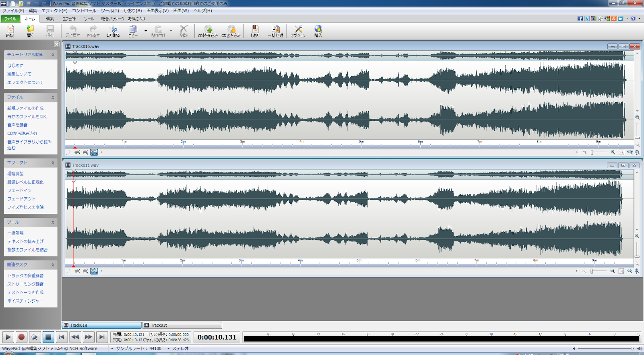Click the 音声を録音 link
This screenshot has width=644, height=355.
[17, 125]
